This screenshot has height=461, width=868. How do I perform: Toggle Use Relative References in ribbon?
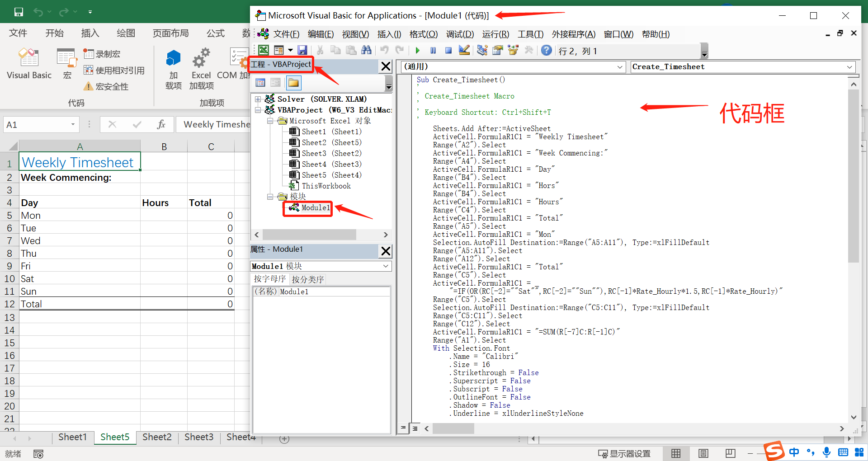coord(114,71)
